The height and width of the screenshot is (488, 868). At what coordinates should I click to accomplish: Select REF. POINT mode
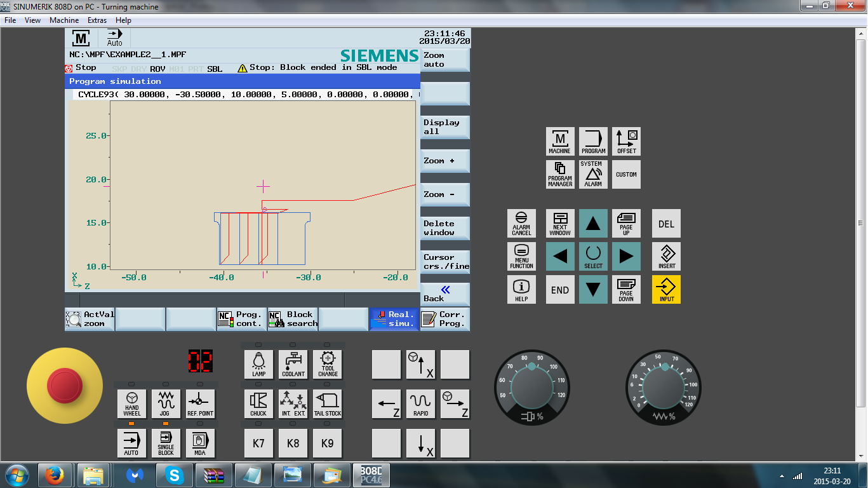[200, 404]
